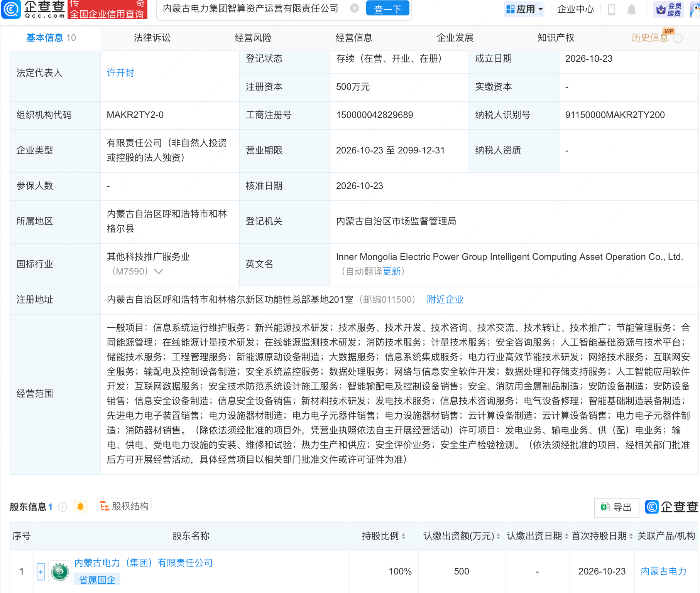
Task: Sort by 首次持股日期 column
Action: click(631, 536)
